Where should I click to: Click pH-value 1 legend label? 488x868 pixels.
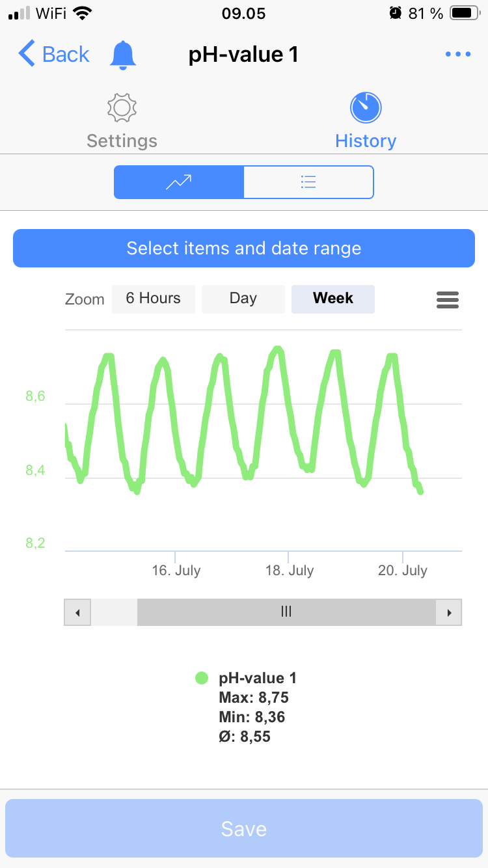tap(258, 678)
